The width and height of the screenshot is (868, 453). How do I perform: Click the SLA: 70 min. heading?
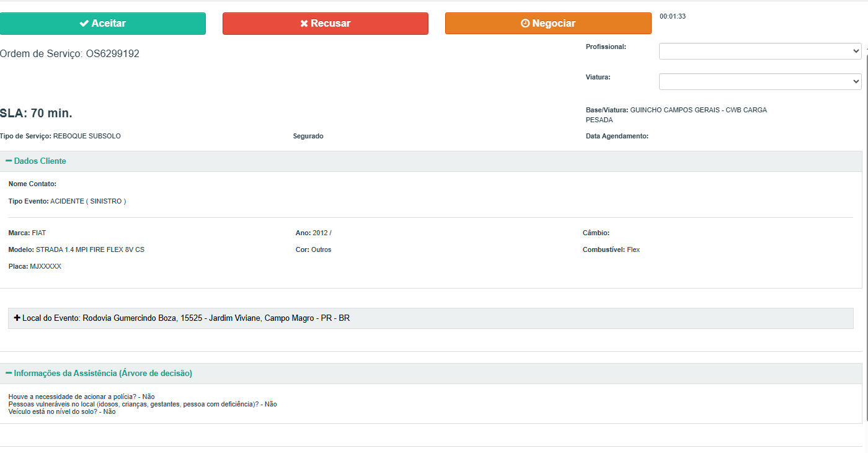(36, 114)
